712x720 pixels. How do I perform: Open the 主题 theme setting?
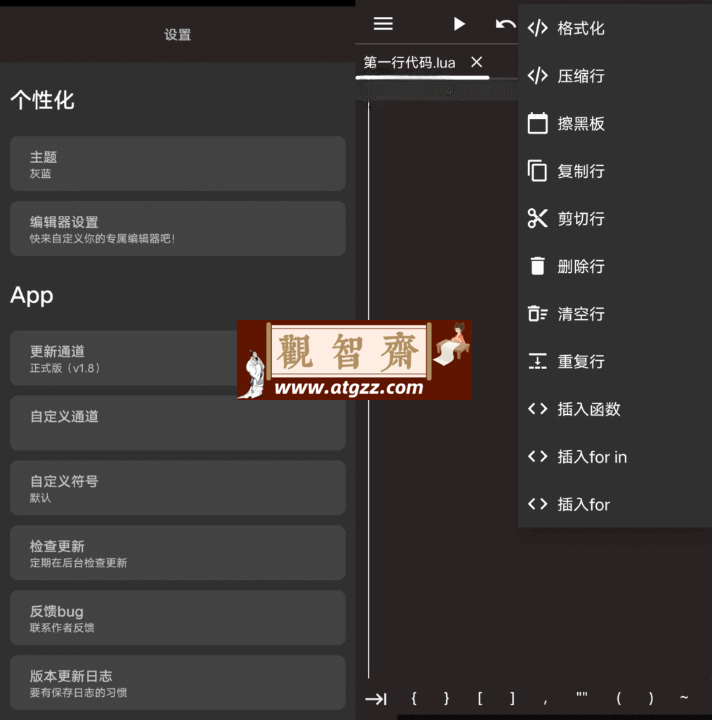(178, 163)
